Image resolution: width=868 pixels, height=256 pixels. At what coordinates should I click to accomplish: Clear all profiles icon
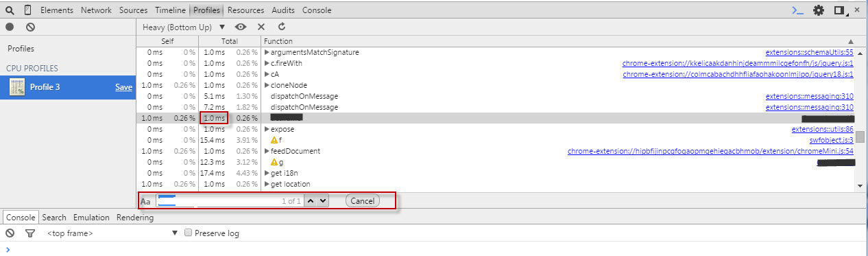tap(30, 27)
